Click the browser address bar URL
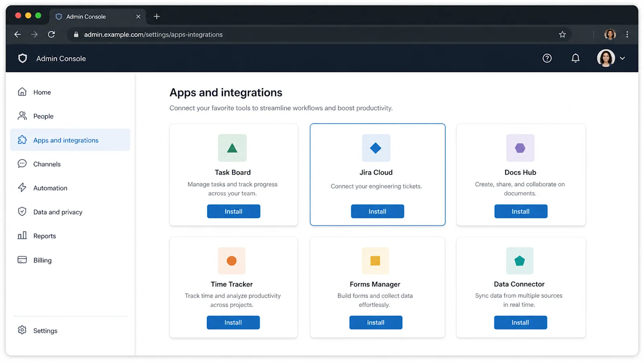 (153, 35)
